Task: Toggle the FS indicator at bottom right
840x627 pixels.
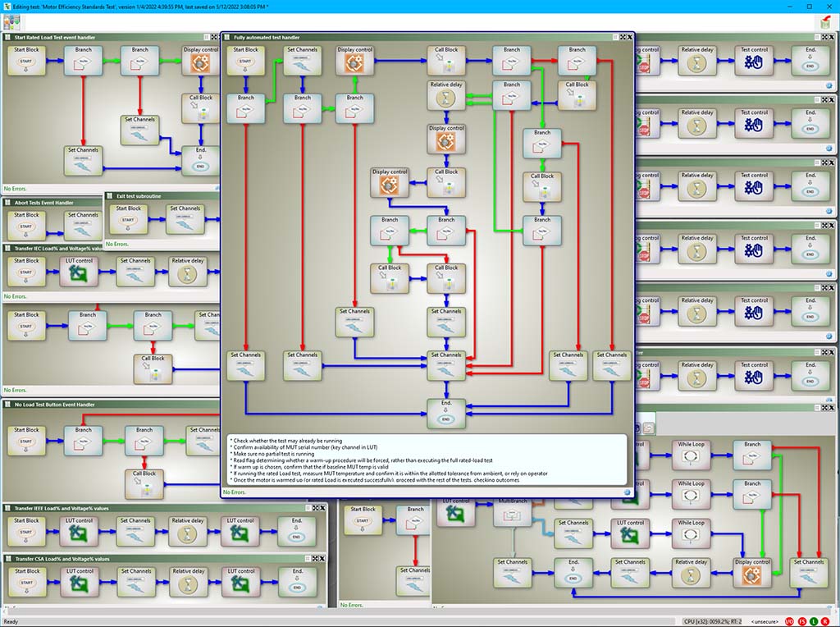Action: (x=802, y=620)
